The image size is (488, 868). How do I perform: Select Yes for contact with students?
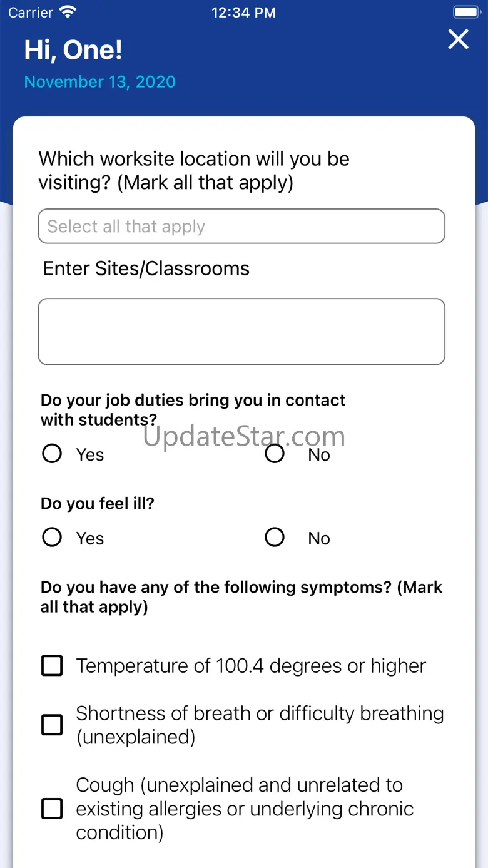(52, 454)
